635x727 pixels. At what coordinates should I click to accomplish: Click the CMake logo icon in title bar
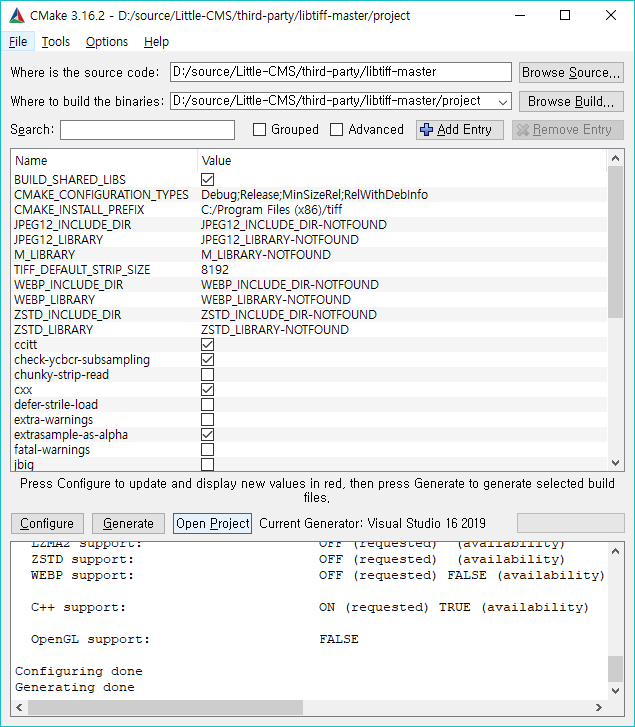tap(17, 15)
